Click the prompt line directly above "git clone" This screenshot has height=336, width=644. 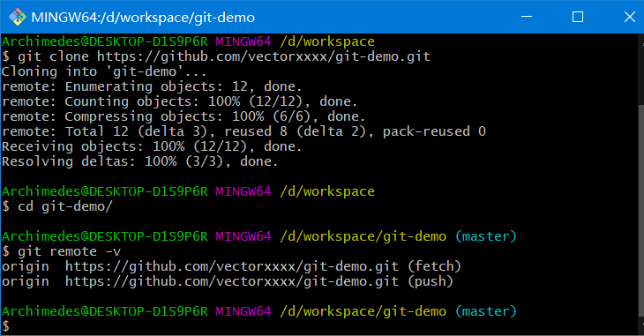(188, 41)
